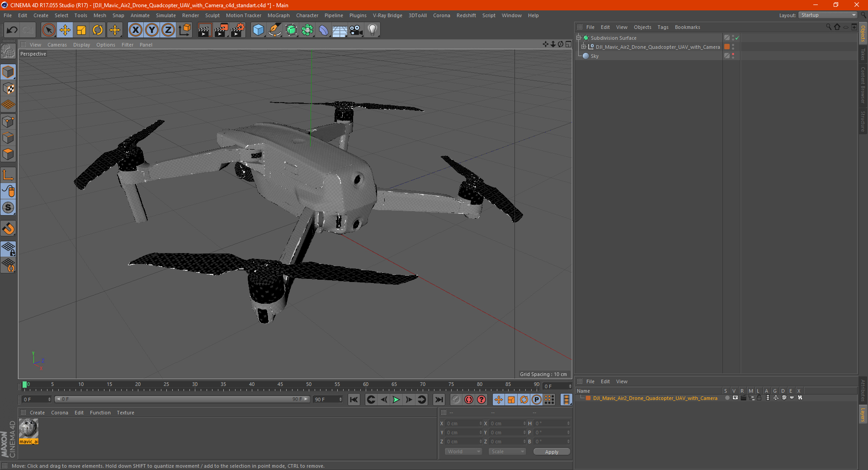Open material manager Texture menu
868x470 pixels.
point(125,413)
